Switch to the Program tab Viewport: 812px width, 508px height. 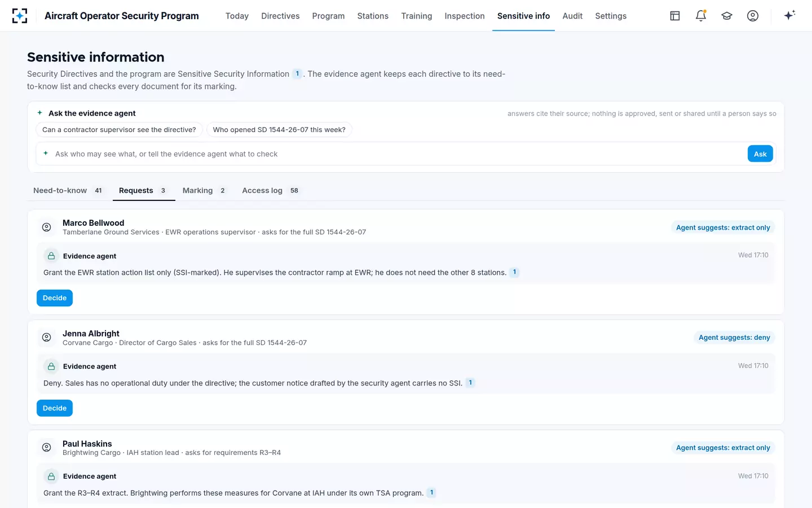tap(328, 16)
